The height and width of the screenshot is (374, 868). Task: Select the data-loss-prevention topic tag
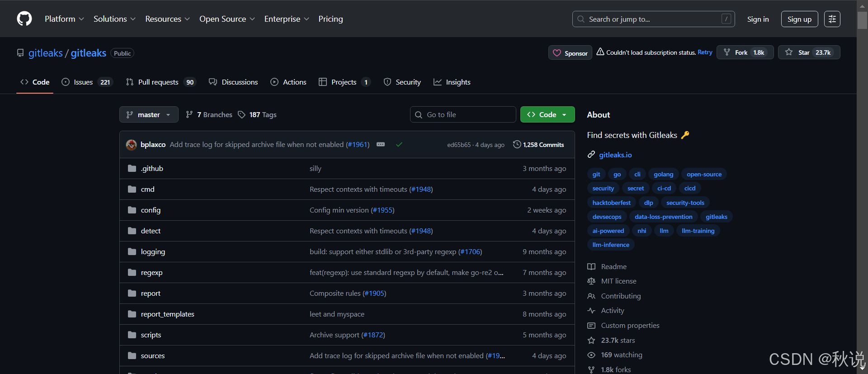click(x=663, y=217)
